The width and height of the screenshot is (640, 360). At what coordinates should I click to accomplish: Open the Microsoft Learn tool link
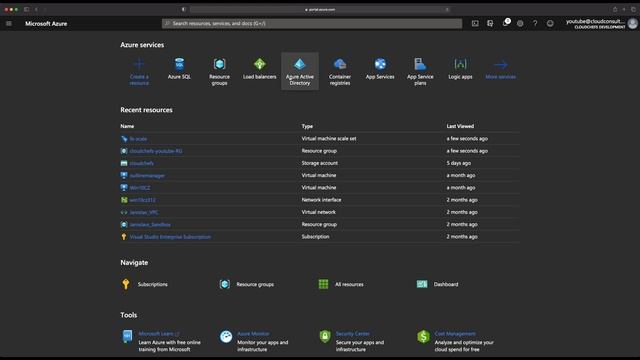click(x=158, y=334)
